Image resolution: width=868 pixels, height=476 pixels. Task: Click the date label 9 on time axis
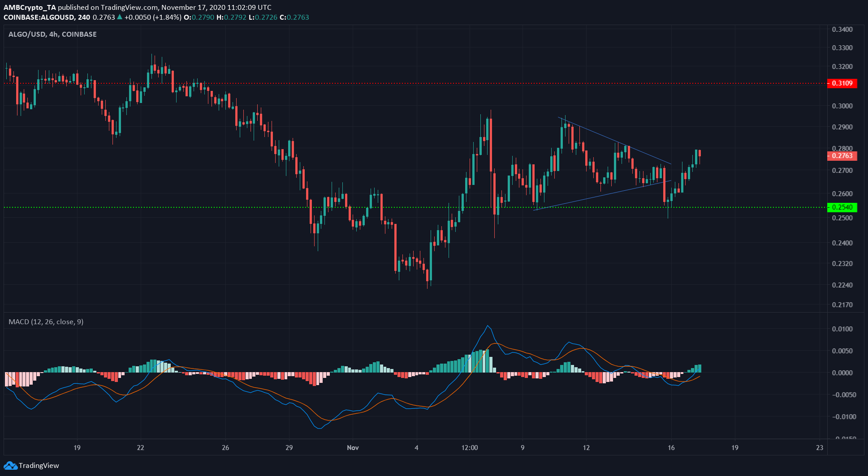[x=523, y=448]
